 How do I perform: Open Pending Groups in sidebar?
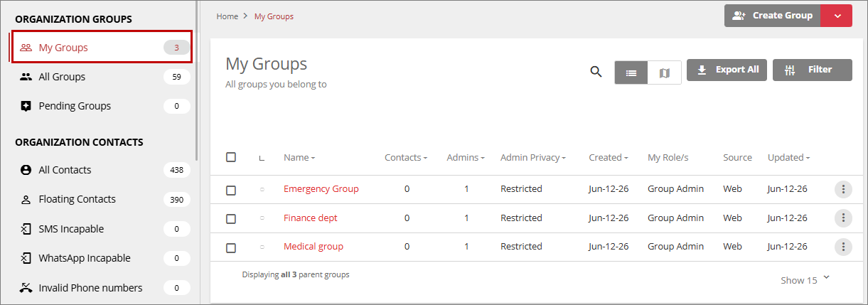pyautogui.click(x=102, y=106)
